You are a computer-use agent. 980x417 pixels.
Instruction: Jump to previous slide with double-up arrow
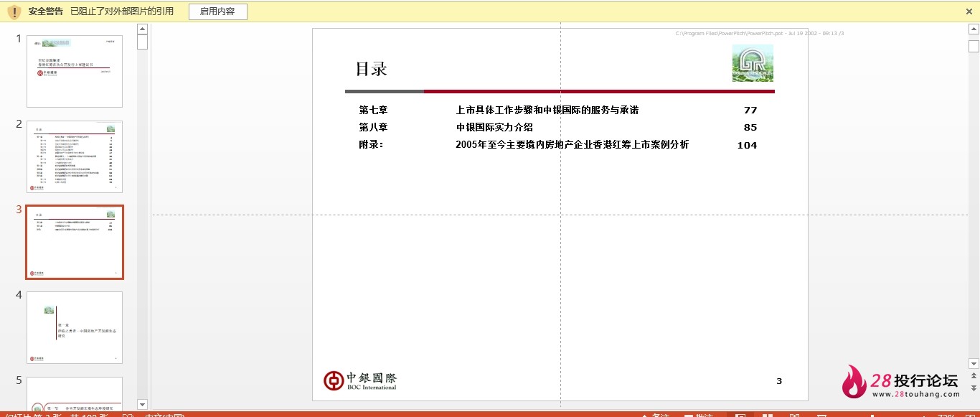pos(974,378)
